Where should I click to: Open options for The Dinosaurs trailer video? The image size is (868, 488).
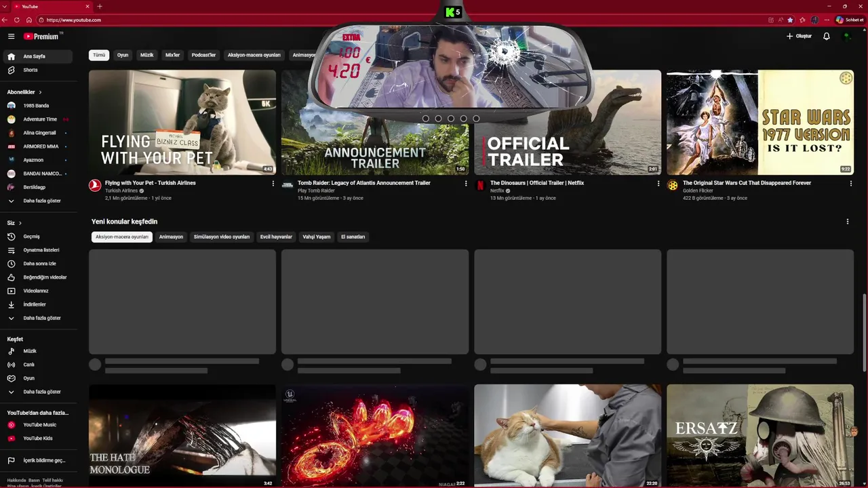pyautogui.click(x=658, y=183)
